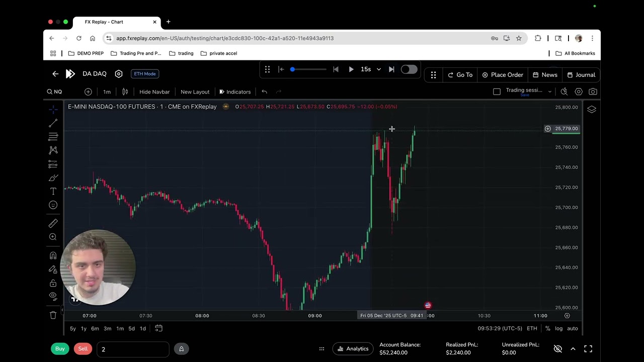Click the red Sell button
Screen dimensions: 644x362
pos(83,349)
